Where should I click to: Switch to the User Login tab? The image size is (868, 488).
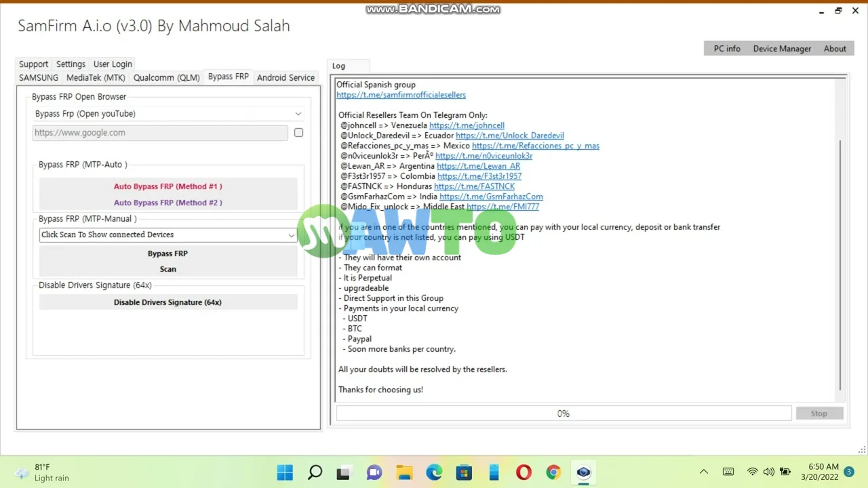point(113,64)
